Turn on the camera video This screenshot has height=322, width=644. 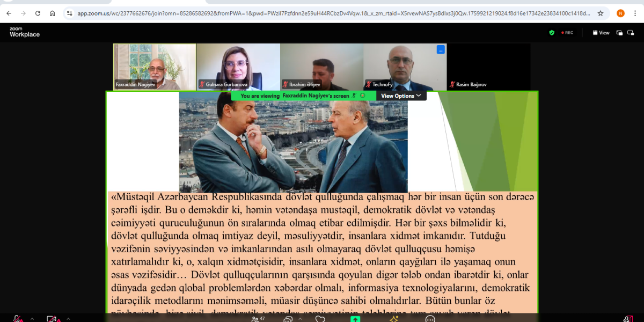point(52,319)
